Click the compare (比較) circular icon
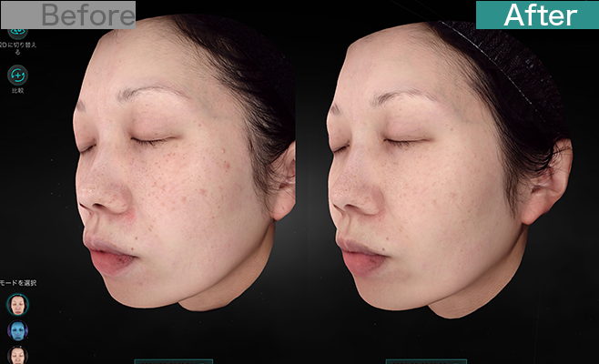This screenshot has height=364, width=599. tap(16, 75)
